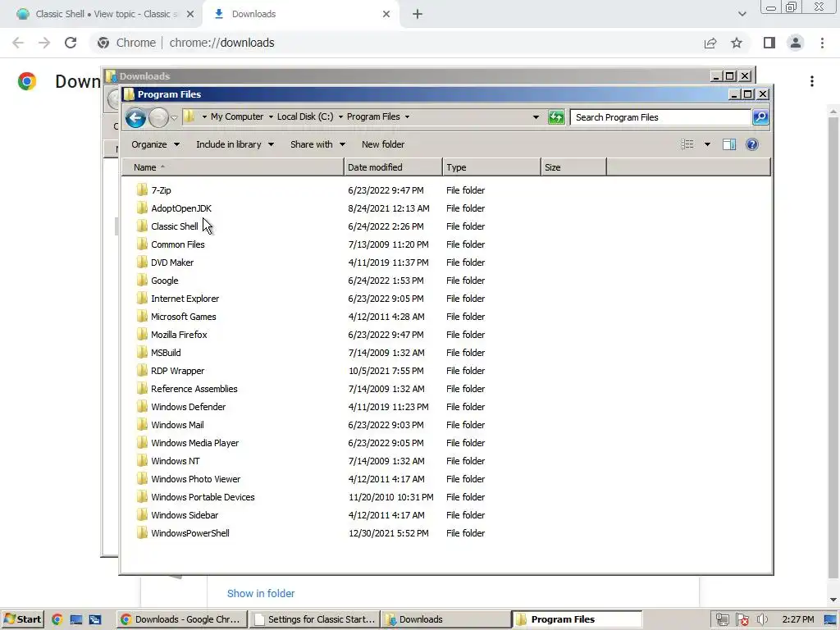This screenshot has height=630, width=840.
Task: Open the Start menu button
Action: 22,619
